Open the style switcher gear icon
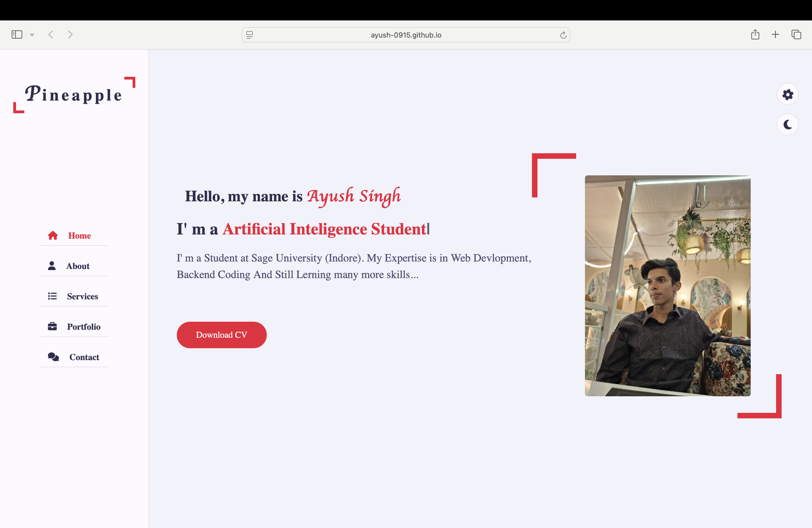 787,94
